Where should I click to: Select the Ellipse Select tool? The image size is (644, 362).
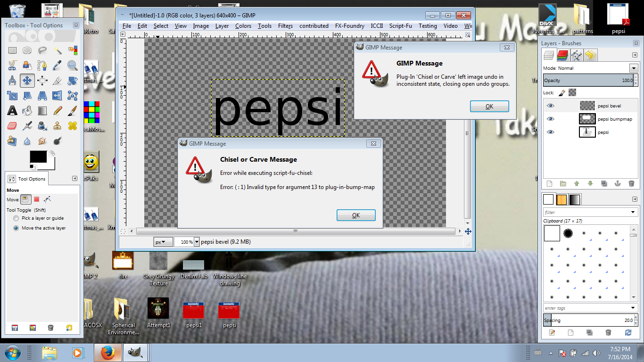pyautogui.click(x=27, y=50)
